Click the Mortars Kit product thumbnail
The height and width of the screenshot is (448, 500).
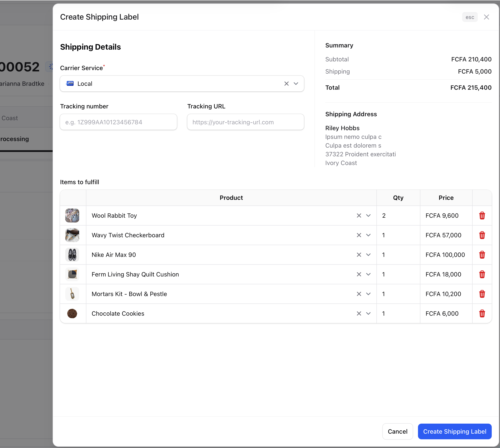tap(73, 294)
